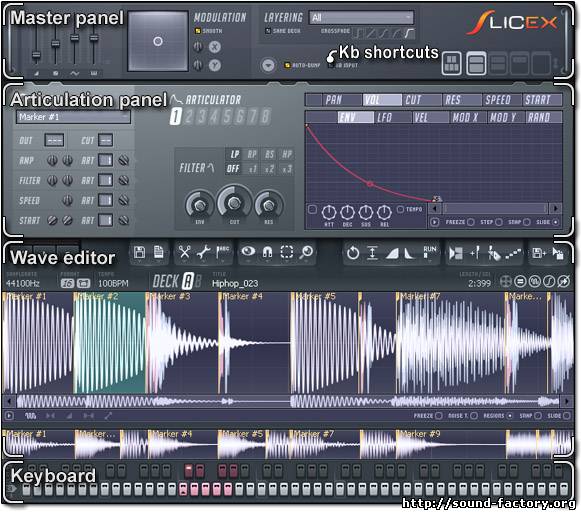
Task: Open the Layering 'All' dropdown
Action: pyautogui.click(x=361, y=17)
